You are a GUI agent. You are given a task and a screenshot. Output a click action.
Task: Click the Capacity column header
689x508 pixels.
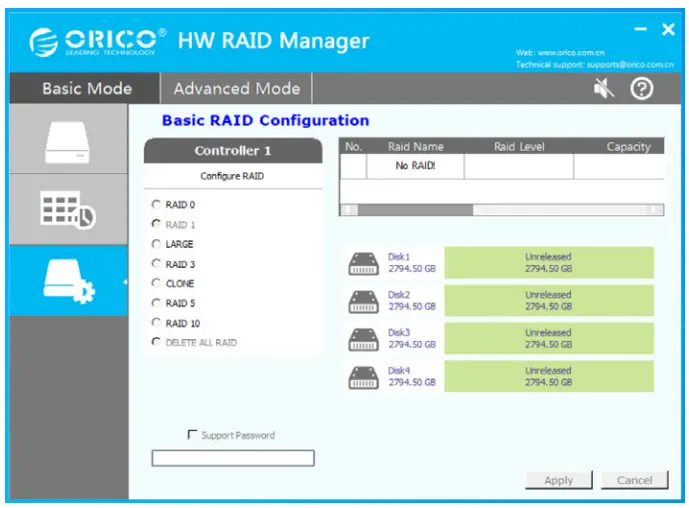[628, 147]
